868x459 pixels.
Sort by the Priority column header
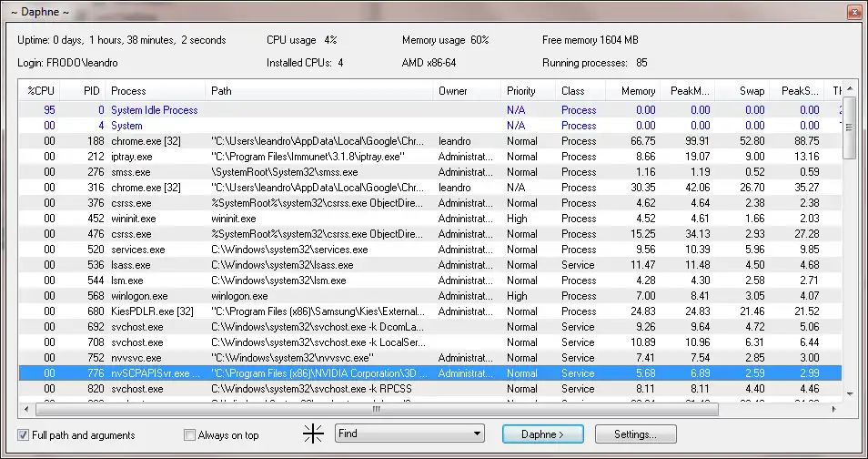click(x=528, y=91)
